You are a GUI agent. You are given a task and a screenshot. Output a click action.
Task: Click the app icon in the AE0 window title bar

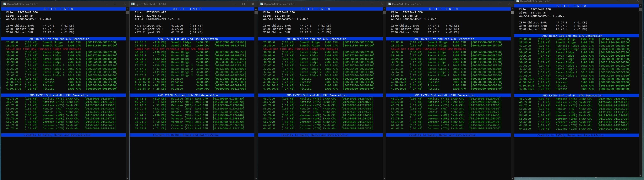[261, 4]
